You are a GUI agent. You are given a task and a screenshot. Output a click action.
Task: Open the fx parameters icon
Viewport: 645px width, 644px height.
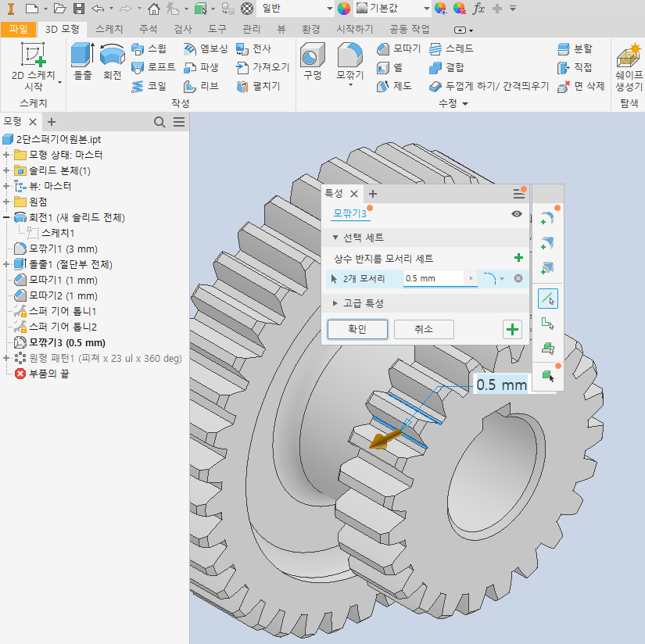(478, 9)
